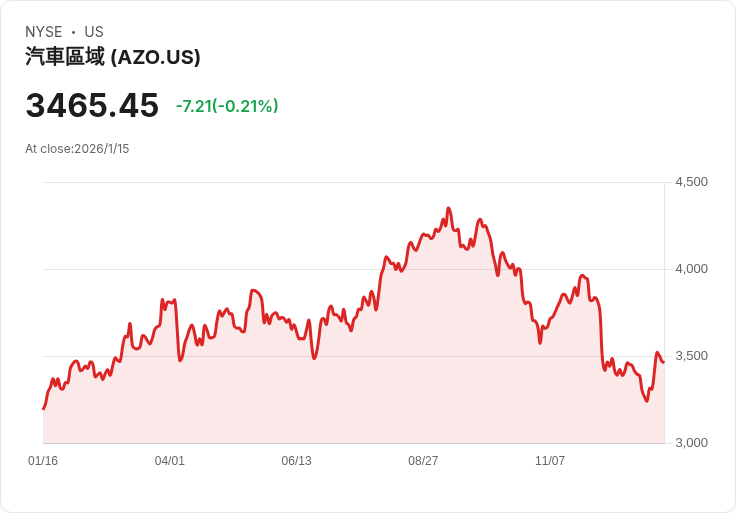Click the line's lowest dip after 11/07

(647, 401)
